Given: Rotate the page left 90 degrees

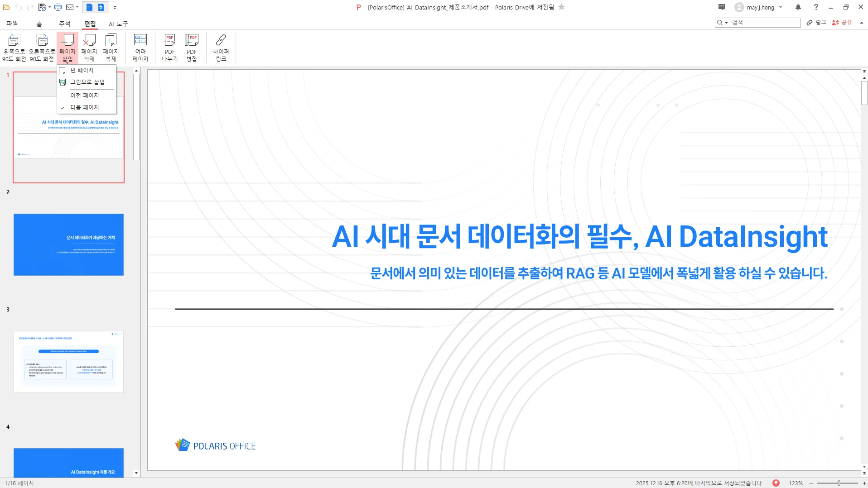Looking at the screenshot, I should [x=13, y=47].
